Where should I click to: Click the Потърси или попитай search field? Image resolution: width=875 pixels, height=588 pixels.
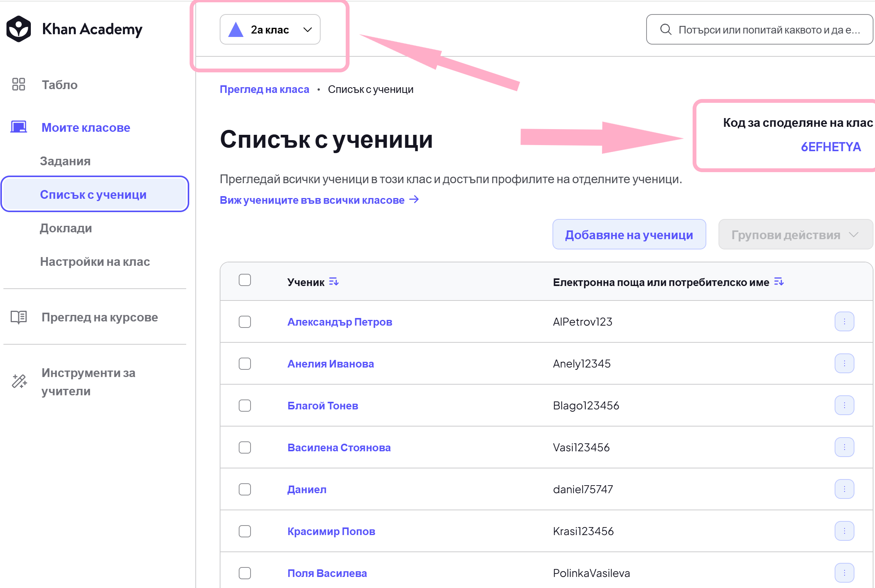pyautogui.click(x=759, y=29)
